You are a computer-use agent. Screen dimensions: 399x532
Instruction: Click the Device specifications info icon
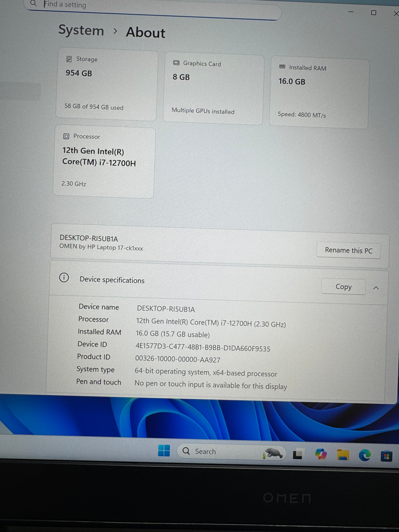64,277
